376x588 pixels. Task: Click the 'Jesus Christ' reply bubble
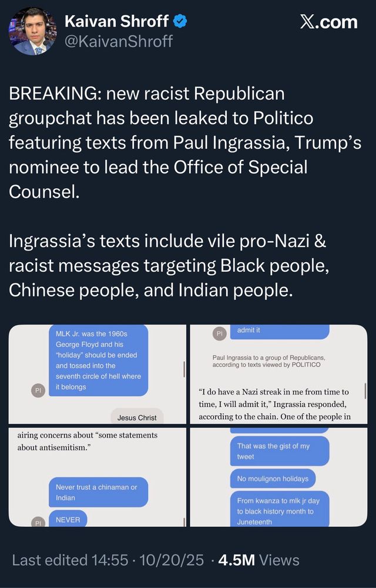point(137,417)
